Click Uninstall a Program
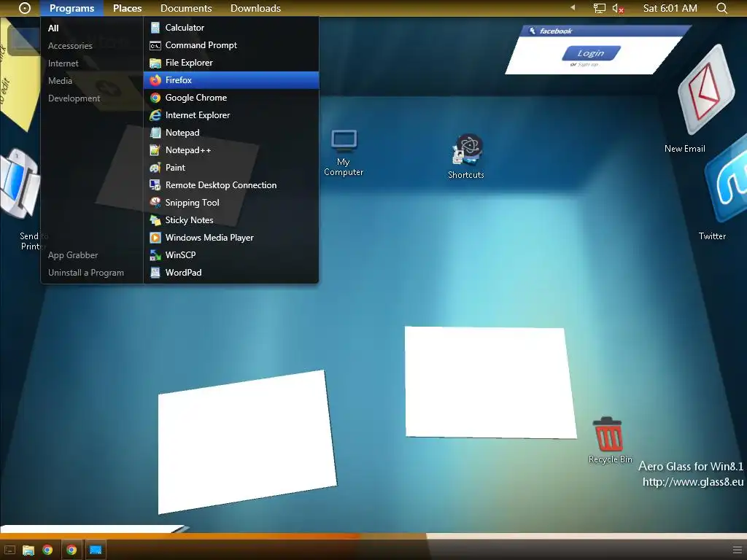Viewport: 747px width, 560px height. point(86,273)
